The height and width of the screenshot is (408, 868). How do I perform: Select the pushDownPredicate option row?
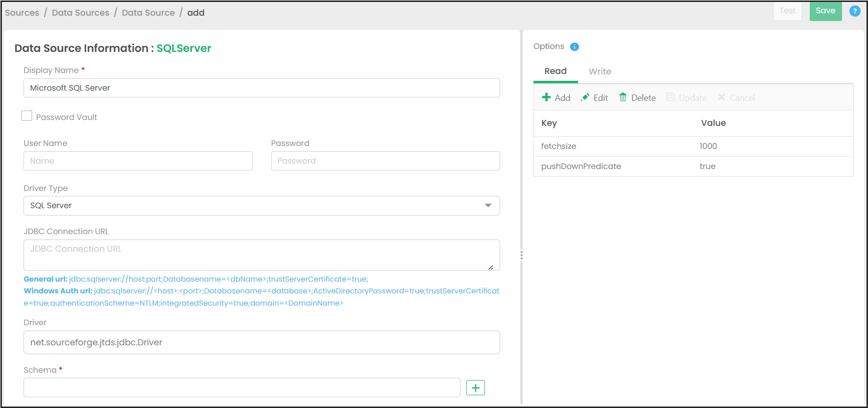[693, 167]
